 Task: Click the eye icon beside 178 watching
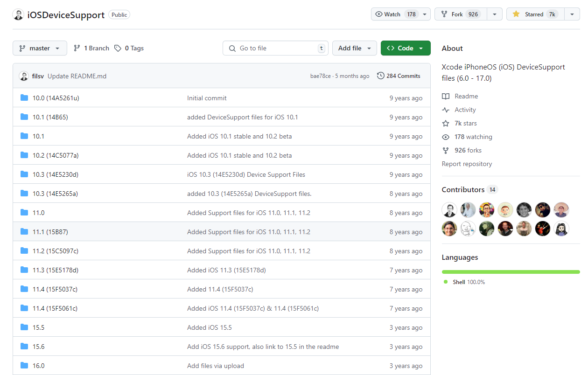446,137
